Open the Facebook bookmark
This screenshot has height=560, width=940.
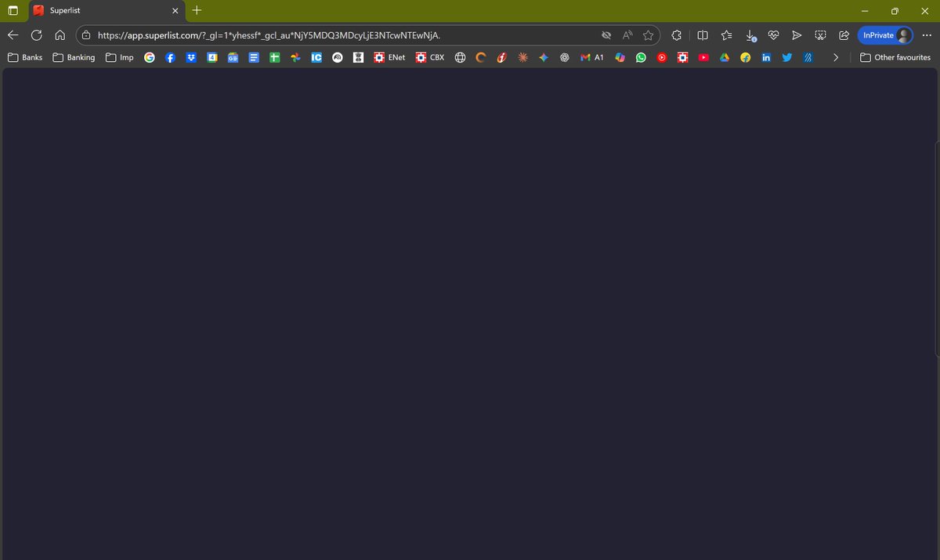(x=170, y=57)
